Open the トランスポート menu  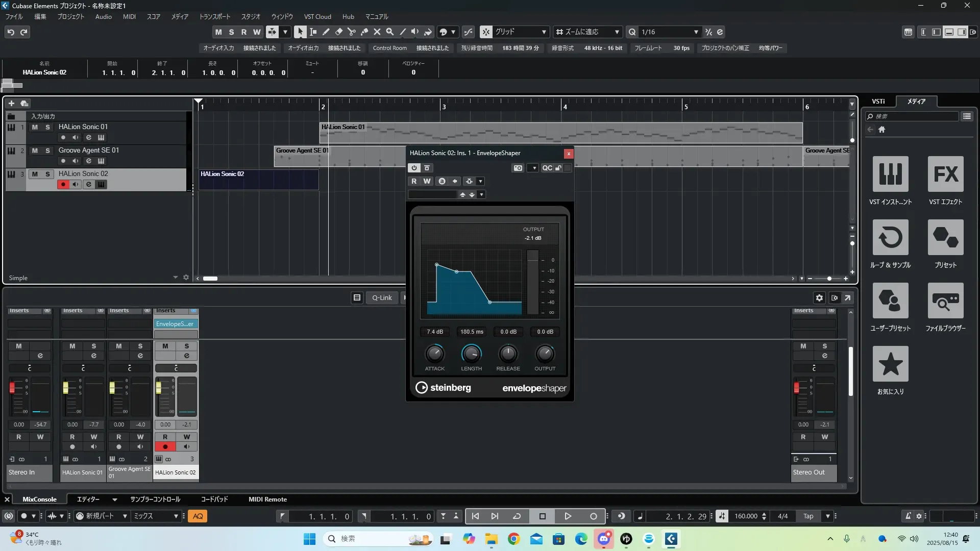coord(214,16)
